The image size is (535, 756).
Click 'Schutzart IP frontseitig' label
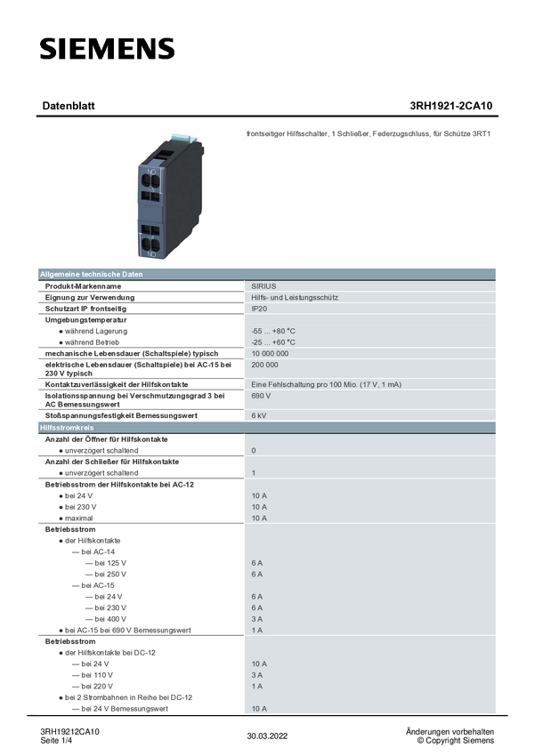tap(85, 309)
